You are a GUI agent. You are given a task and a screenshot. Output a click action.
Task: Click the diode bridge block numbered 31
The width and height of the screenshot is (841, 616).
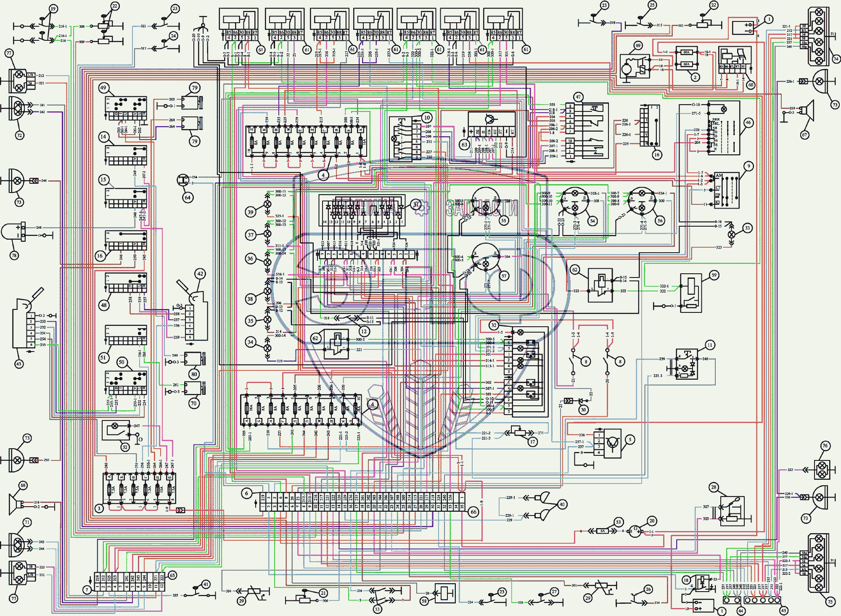(x=362, y=209)
